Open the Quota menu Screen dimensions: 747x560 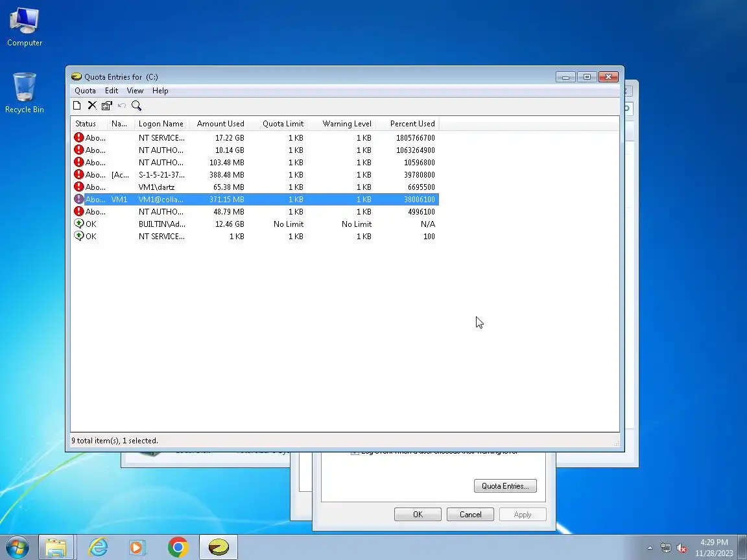pos(86,91)
